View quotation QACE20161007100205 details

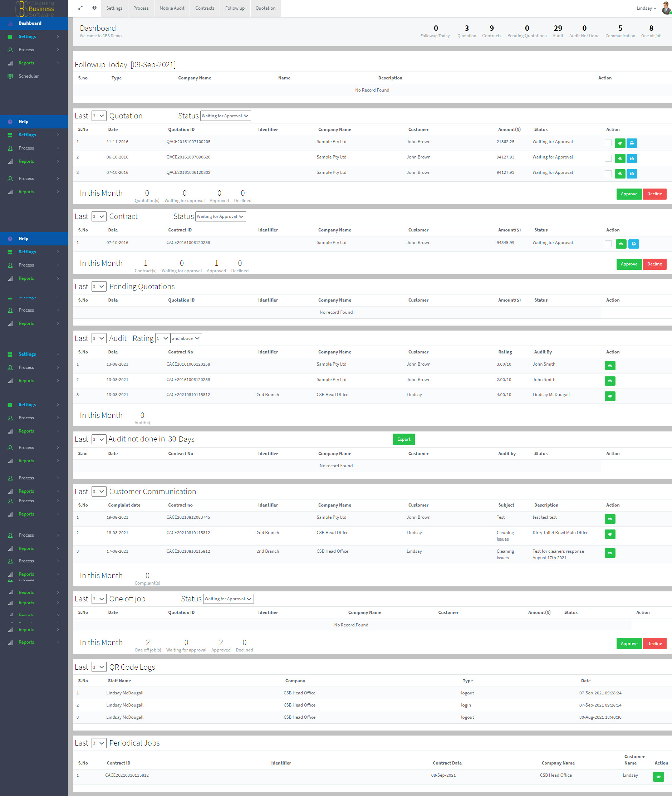click(x=620, y=143)
